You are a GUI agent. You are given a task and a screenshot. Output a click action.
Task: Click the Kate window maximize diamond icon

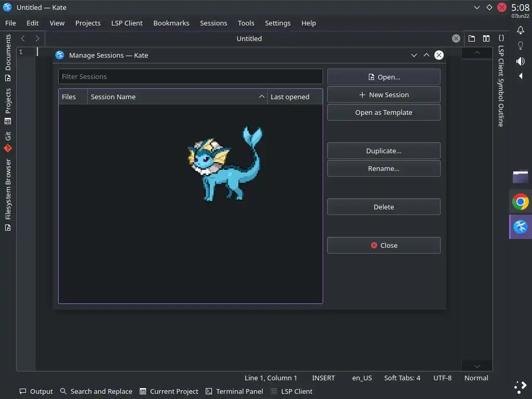coord(489,7)
